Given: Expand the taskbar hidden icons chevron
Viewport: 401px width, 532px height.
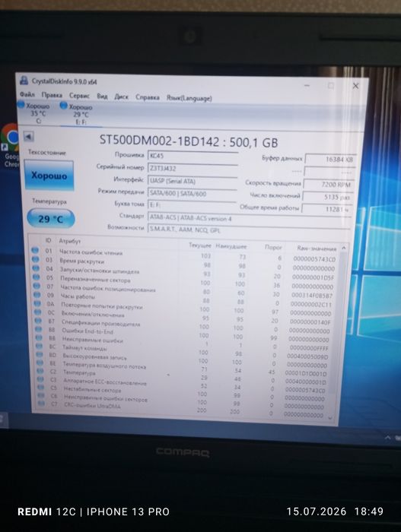Looking at the screenshot, I should [x=387, y=438].
